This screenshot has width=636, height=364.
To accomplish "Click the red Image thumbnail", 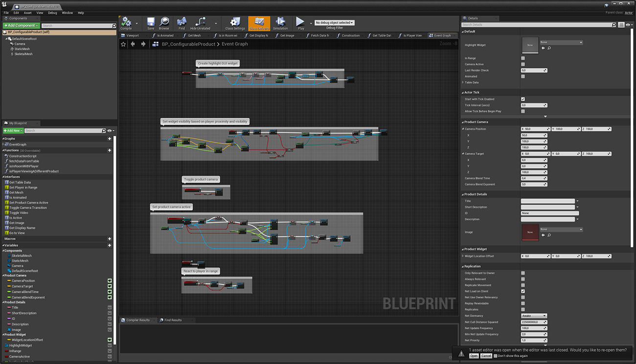I will [530, 232].
